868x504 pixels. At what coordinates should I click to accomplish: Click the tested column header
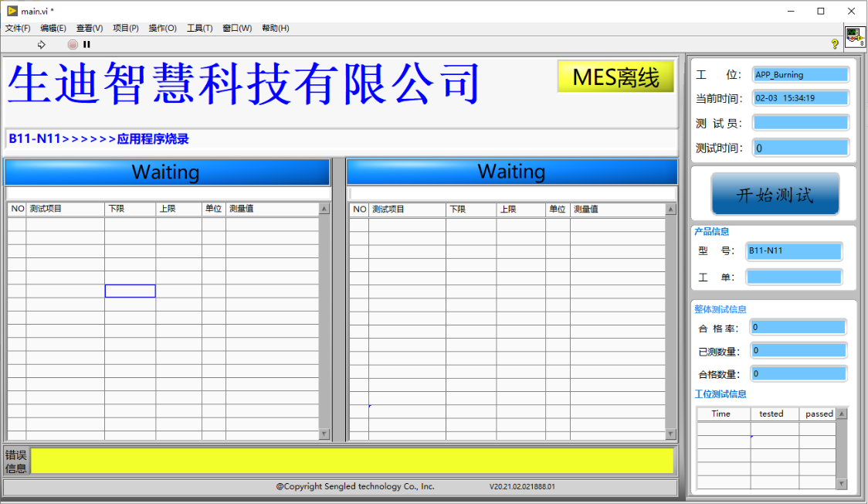(775, 414)
